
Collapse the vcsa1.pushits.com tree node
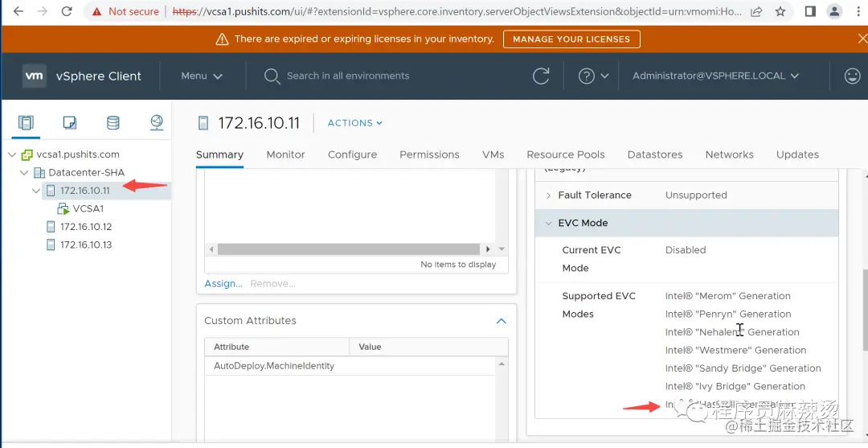click(x=12, y=154)
